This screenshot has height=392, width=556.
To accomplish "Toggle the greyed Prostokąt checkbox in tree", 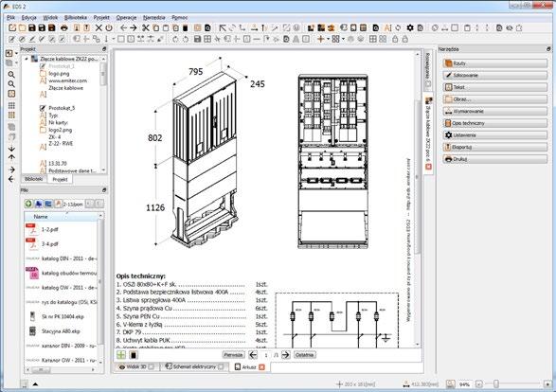I will (43, 66).
